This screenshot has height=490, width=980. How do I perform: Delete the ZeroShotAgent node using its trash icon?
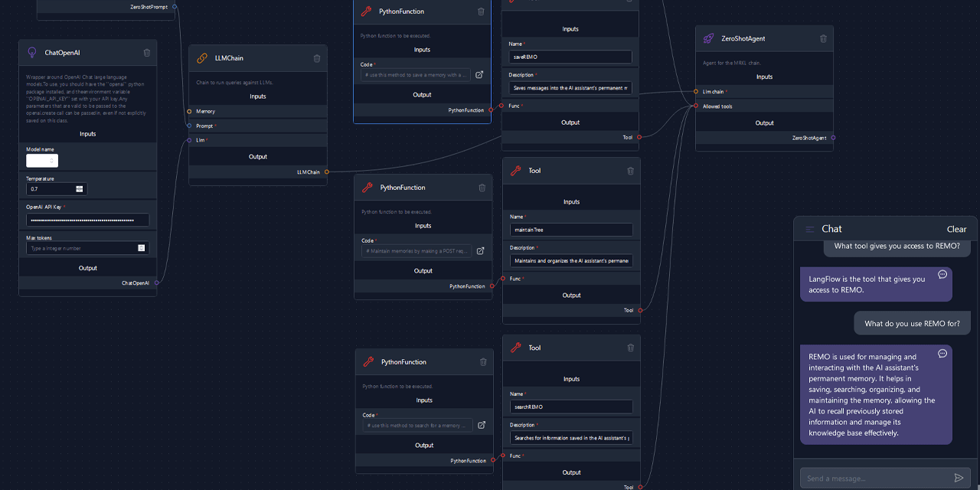click(x=822, y=38)
